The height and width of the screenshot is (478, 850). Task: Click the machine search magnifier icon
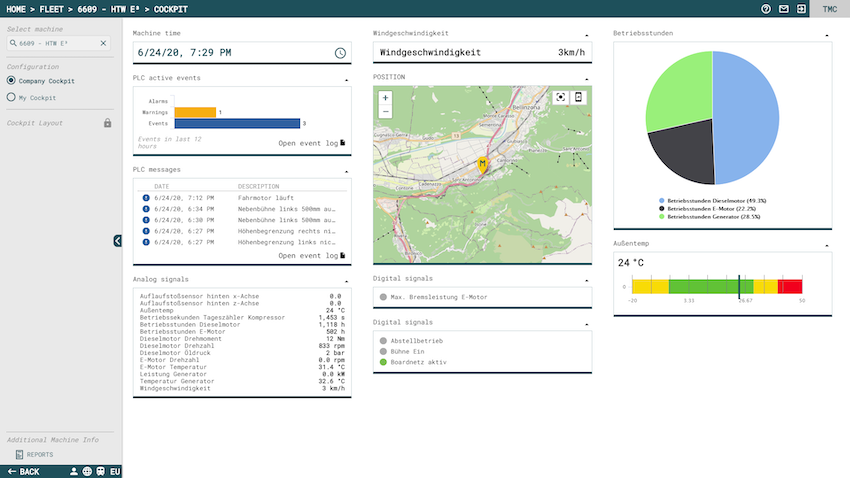(13, 43)
